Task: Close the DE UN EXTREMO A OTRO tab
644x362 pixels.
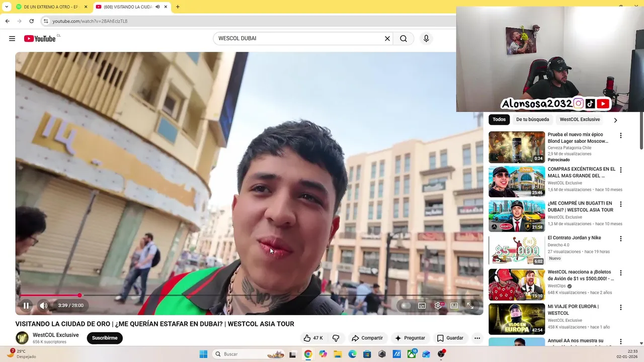Action: 86,7
